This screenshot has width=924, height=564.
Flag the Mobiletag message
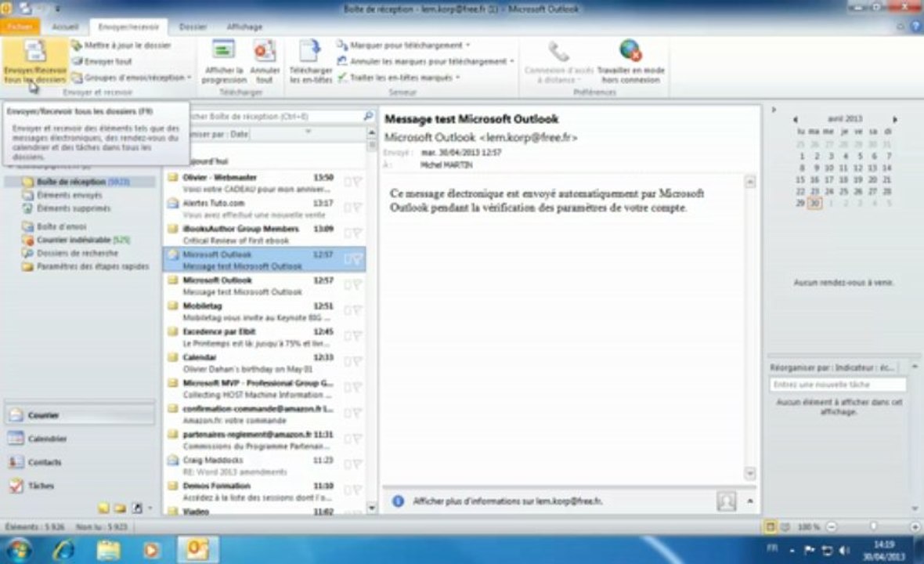tap(357, 310)
